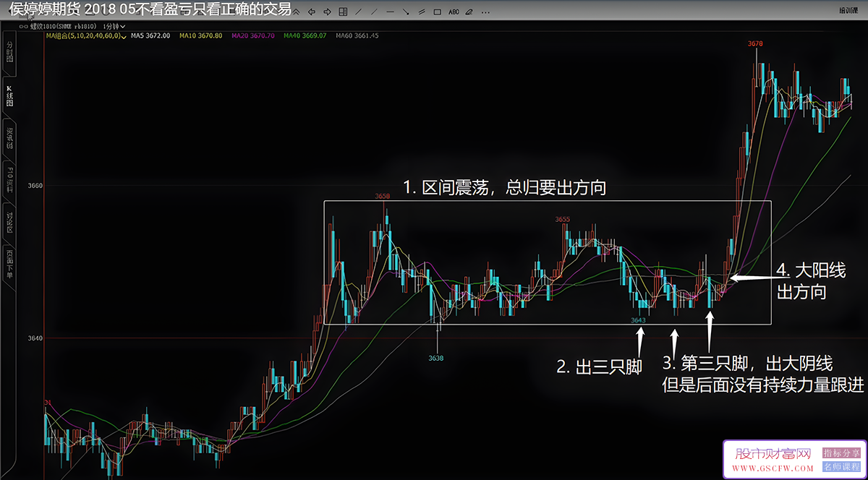Click the 3640 price axis label
The width and height of the screenshot is (868, 480).
point(35,338)
